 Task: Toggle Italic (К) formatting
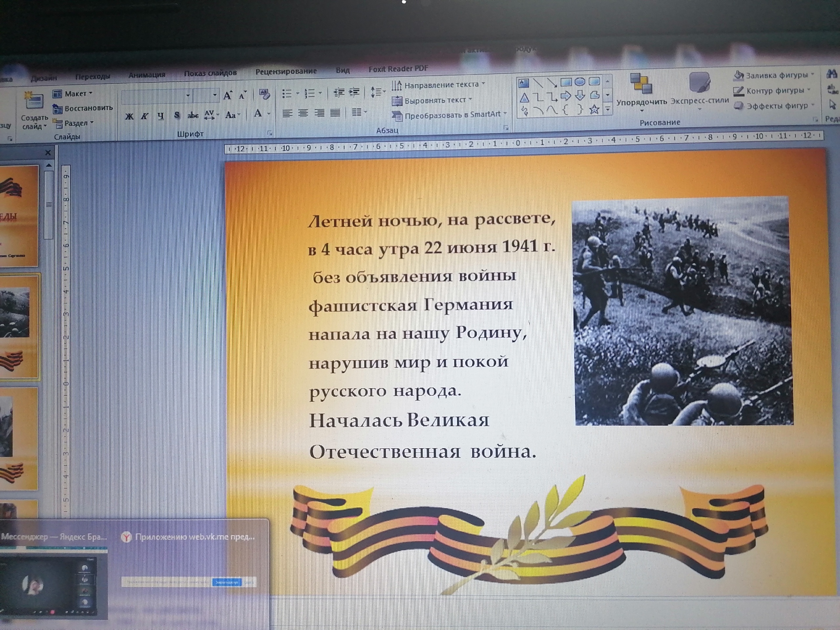click(145, 116)
